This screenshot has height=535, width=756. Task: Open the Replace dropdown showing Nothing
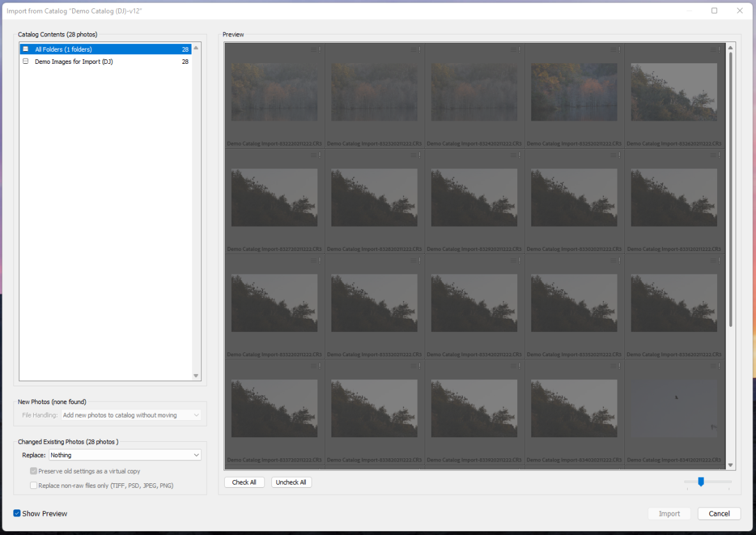tap(125, 455)
